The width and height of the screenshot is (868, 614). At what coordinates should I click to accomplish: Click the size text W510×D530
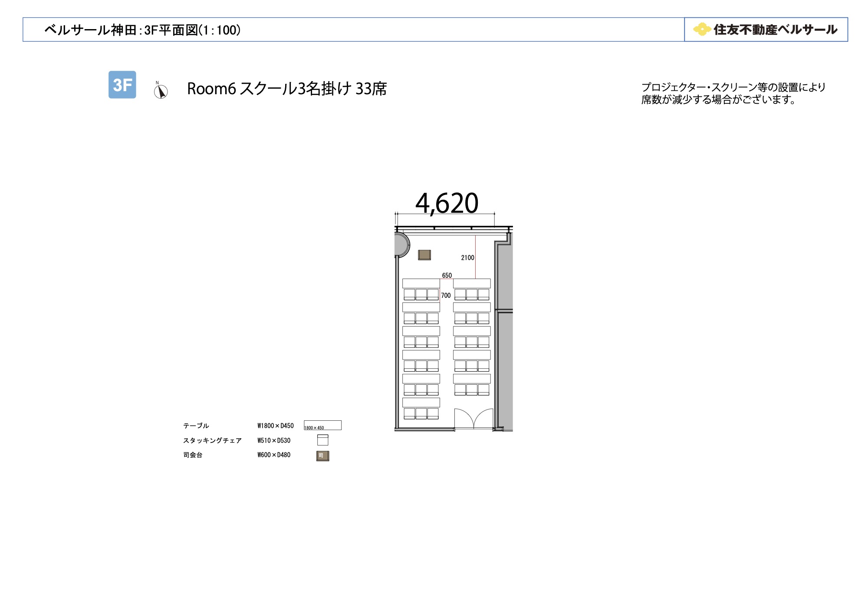274,440
